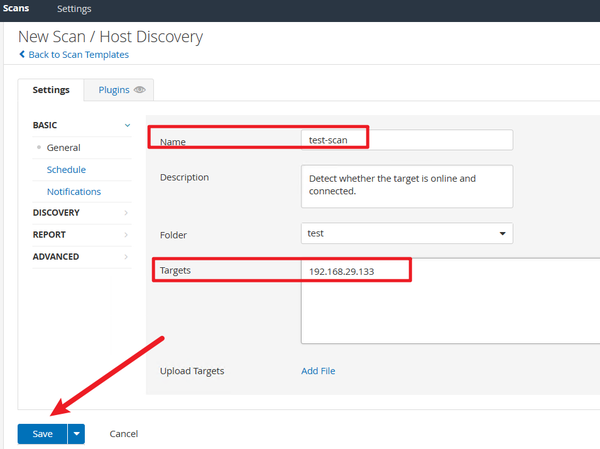Viewport: 600px width, 449px height.
Task: Open the Schedule settings
Action: click(x=66, y=169)
